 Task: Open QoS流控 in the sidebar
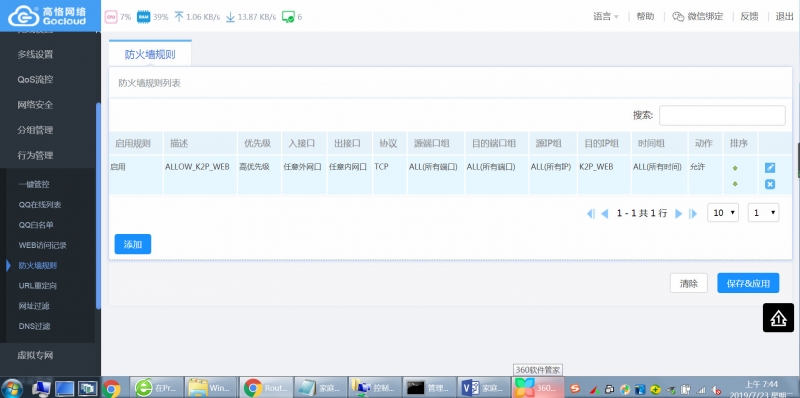point(35,79)
